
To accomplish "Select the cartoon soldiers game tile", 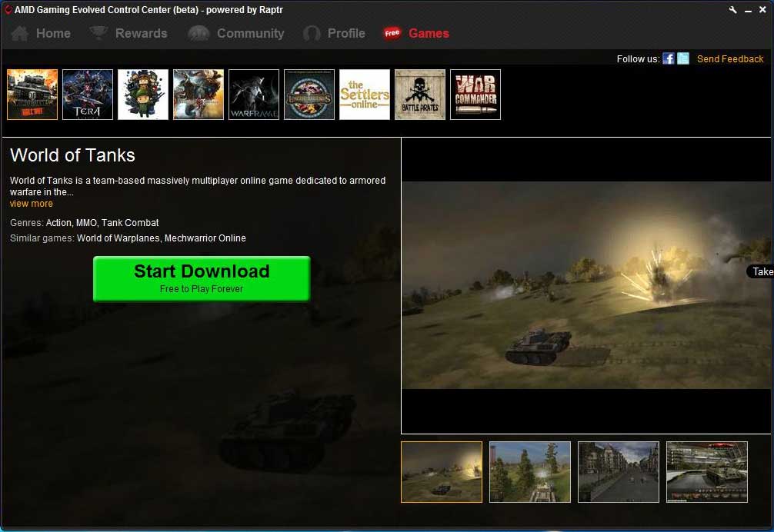I will (x=143, y=94).
